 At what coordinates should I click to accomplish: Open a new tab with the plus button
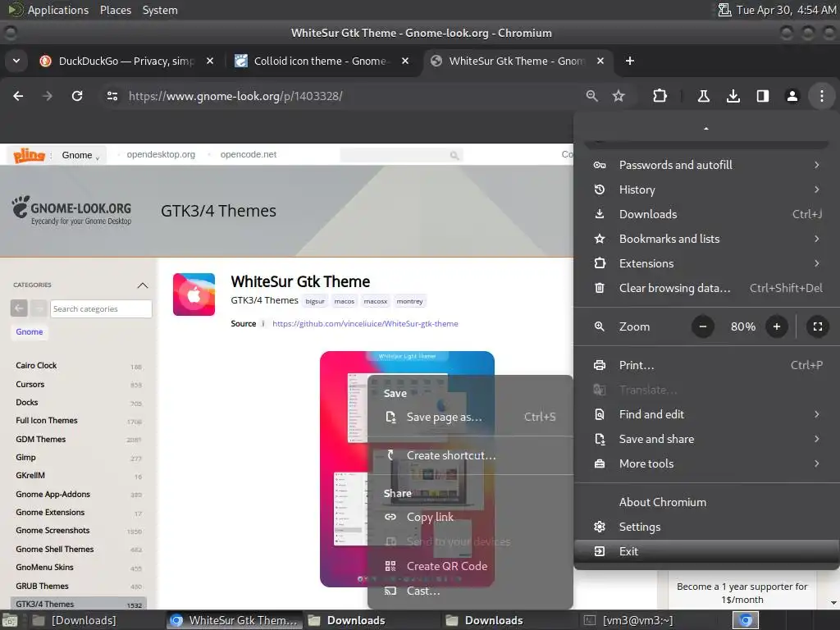630,61
